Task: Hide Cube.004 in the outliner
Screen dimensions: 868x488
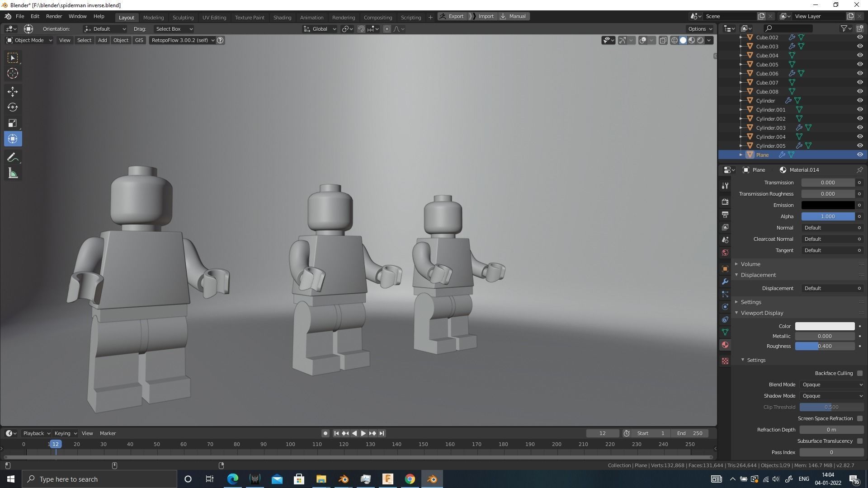Action: (860, 55)
